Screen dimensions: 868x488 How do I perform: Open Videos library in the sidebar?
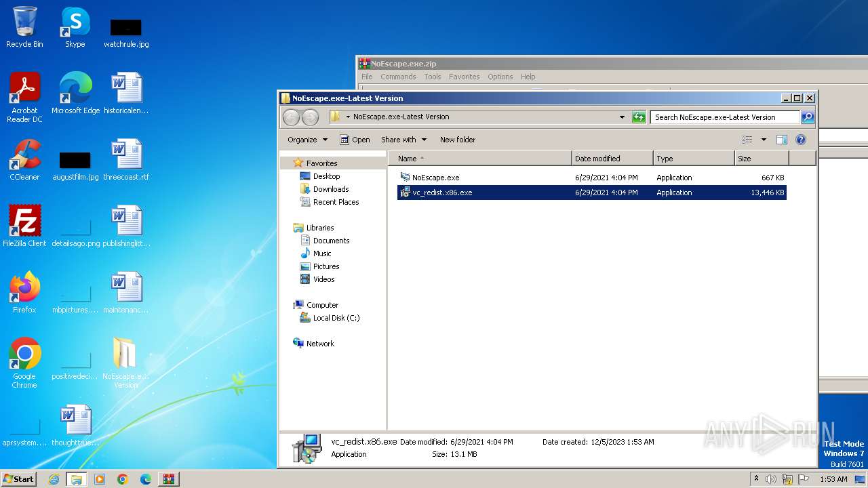[x=323, y=279]
